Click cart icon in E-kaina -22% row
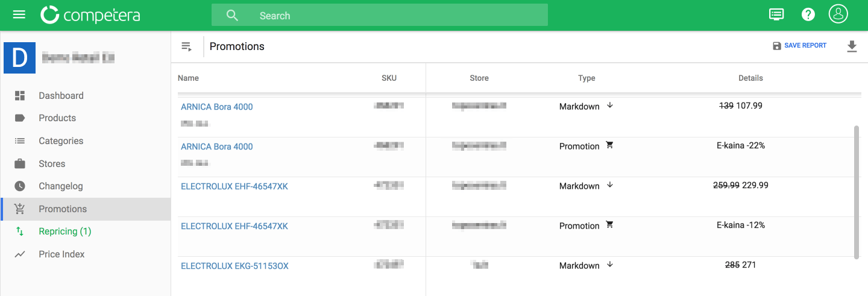This screenshot has width=868, height=296. click(609, 145)
